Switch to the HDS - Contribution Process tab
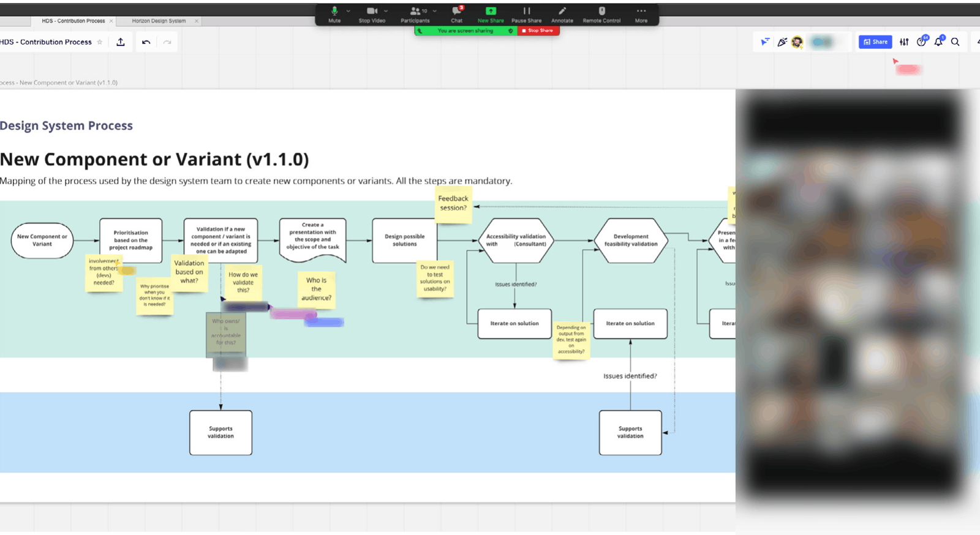The width and height of the screenshot is (980, 535). point(73,21)
